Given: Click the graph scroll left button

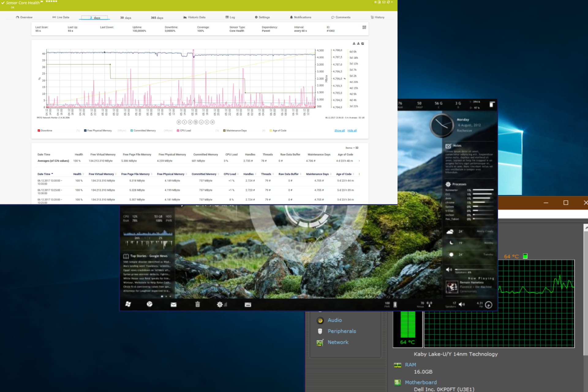Looking at the screenshot, I should point(184,122).
